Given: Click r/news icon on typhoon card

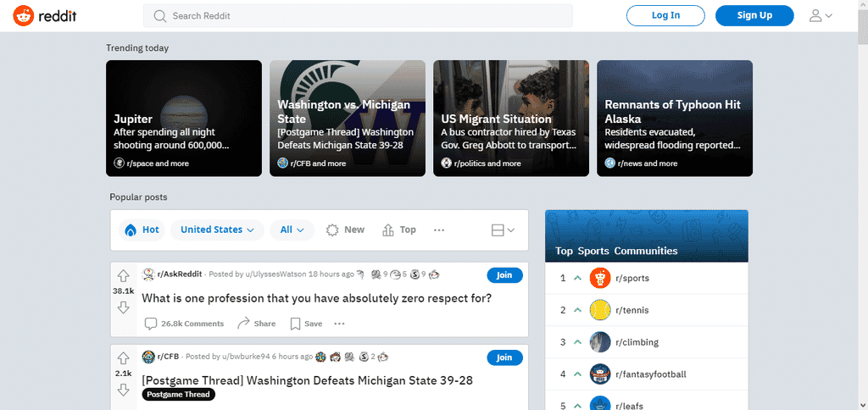Looking at the screenshot, I should [610, 163].
